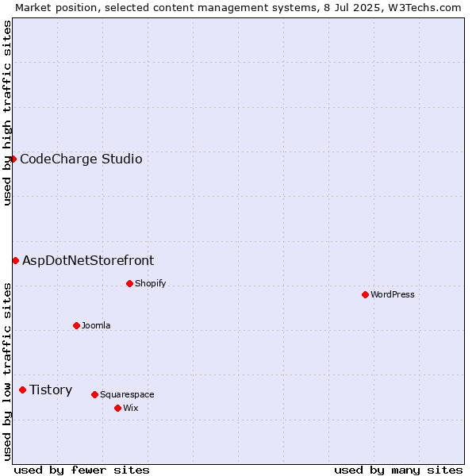This screenshot has height=476, width=476.
Task: Select the Tistory red marker
Action: point(23,390)
